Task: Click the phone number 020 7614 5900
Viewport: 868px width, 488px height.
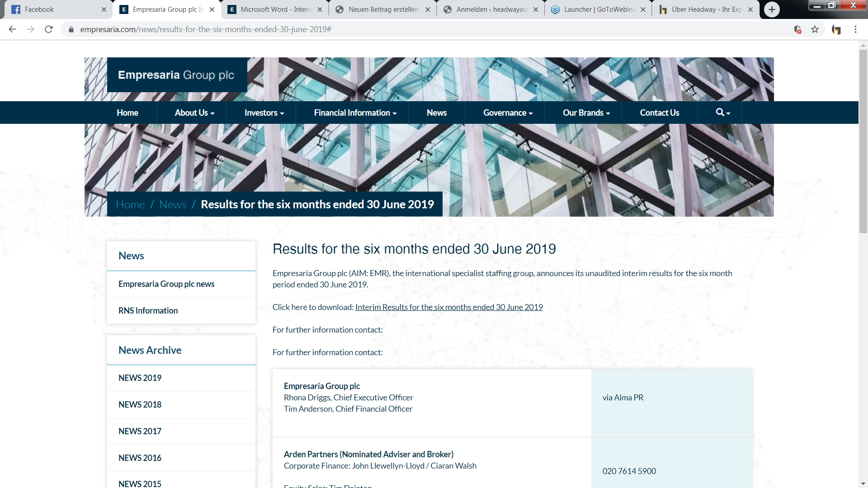Action: (629, 471)
